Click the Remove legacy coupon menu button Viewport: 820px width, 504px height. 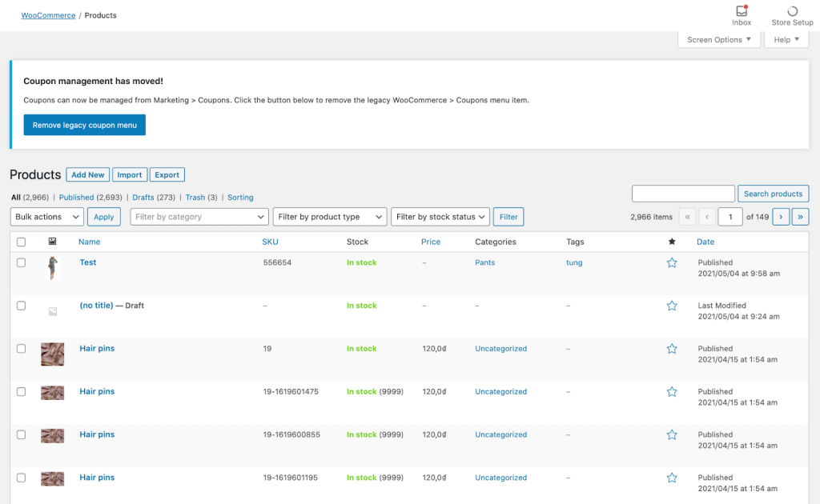tap(84, 125)
